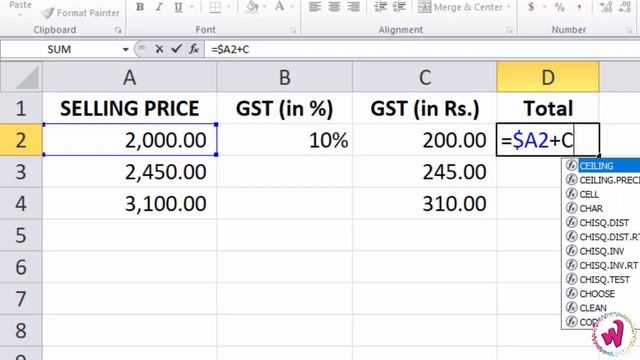
Task: Expand the Merge & Center dropdown arrow
Action: pos(509,7)
